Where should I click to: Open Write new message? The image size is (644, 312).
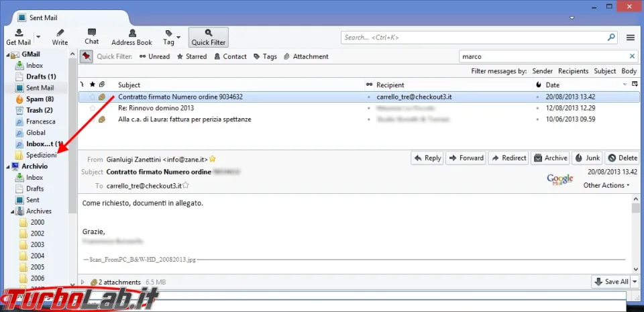60,37
